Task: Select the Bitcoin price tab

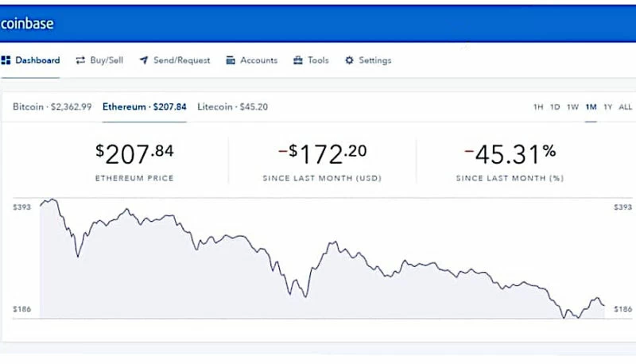Action: click(x=52, y=106)
